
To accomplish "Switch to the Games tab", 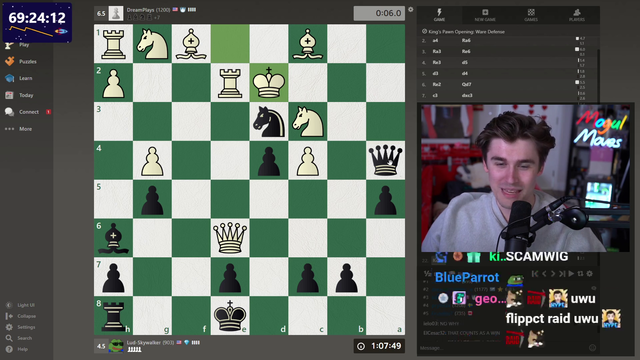I will 531,15.
